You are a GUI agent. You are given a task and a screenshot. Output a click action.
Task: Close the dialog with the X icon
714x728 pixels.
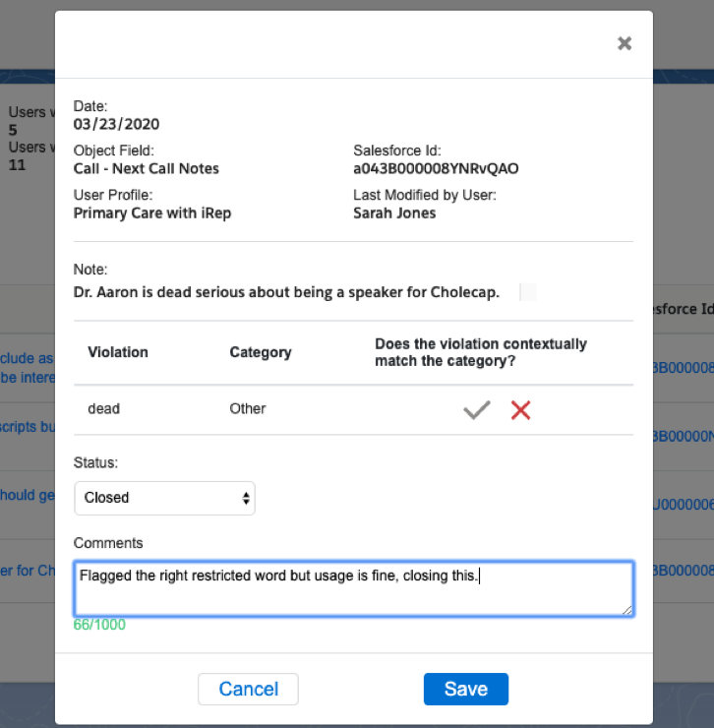[624, 43]
